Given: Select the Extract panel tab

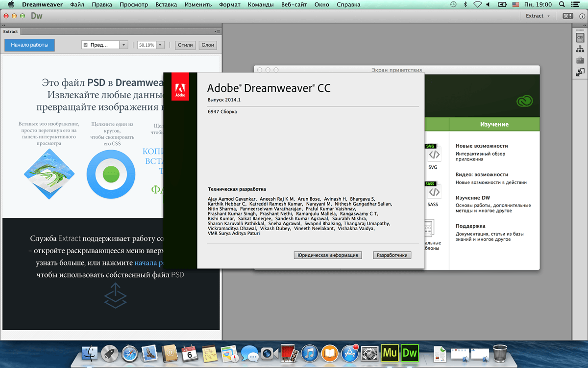Looking at the screenshot, I should [11, 31].
